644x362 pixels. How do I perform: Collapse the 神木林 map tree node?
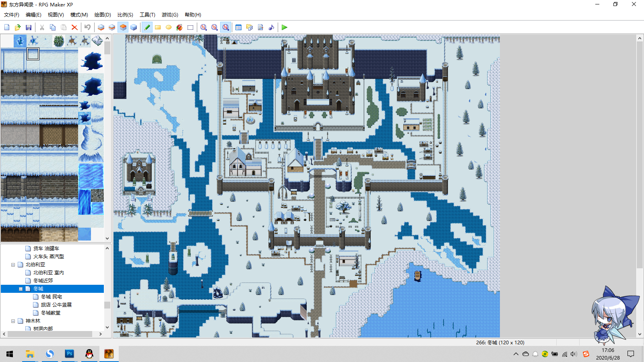coord(13,321)
